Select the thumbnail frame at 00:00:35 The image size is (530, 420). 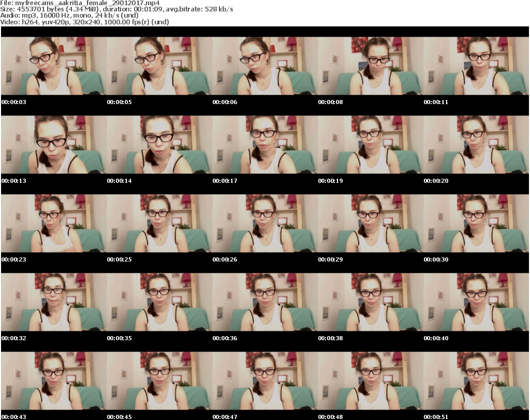coord(159,302)
